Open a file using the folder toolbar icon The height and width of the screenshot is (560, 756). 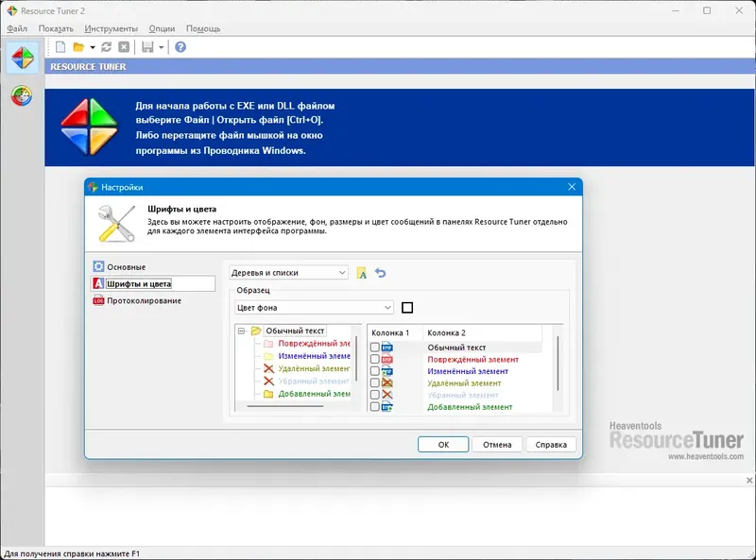pyautogui.click(x=80, y=48)
